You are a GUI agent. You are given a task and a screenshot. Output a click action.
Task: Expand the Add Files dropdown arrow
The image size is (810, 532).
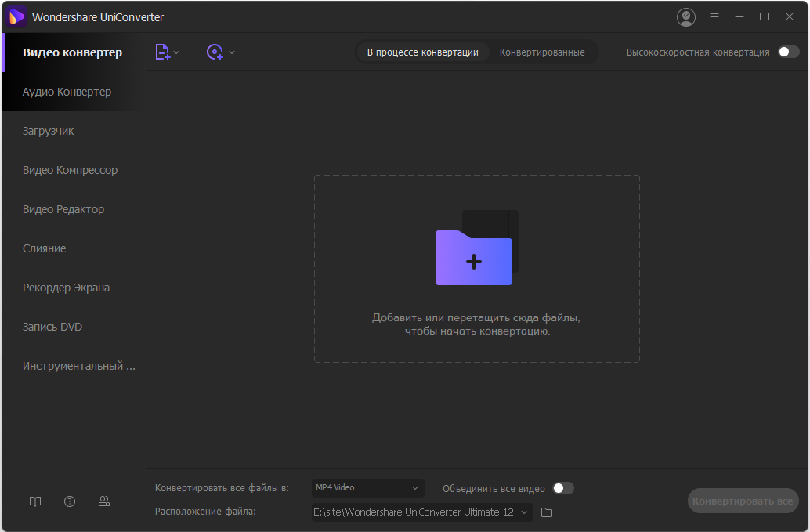[177, 52]
